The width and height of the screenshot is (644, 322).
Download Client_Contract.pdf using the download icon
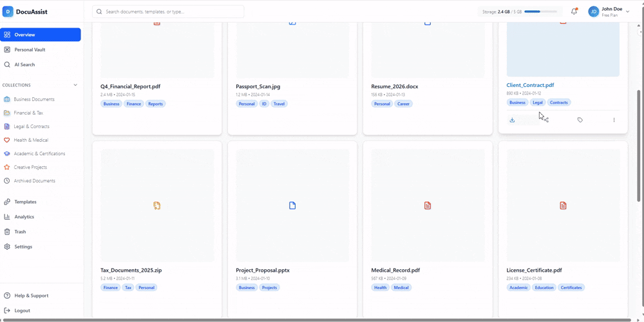(x=512, y=120)
